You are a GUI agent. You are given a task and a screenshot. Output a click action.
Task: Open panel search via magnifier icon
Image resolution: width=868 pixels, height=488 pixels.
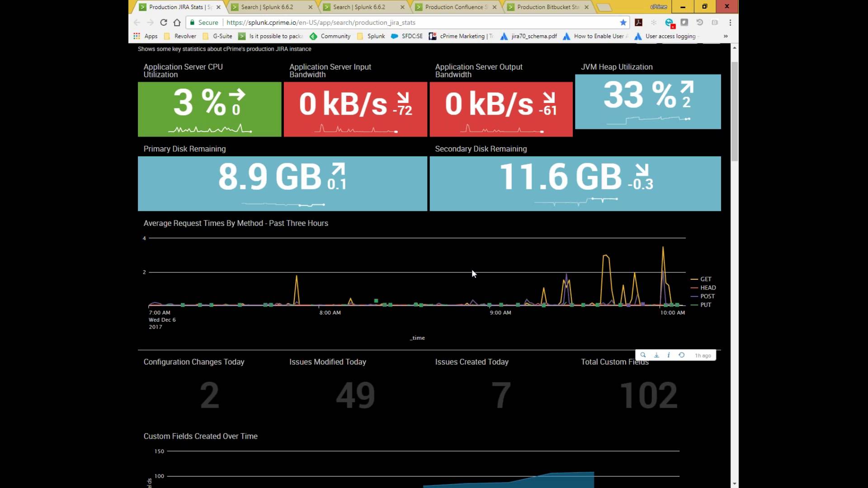[x=643, y=355]
